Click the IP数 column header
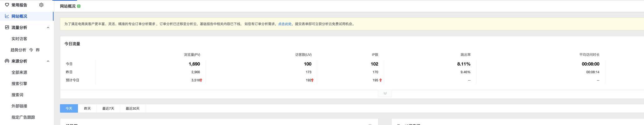Image resolution: width=644 pixels, height=125 pixels. pyautogui.click(x=375, y=55)
